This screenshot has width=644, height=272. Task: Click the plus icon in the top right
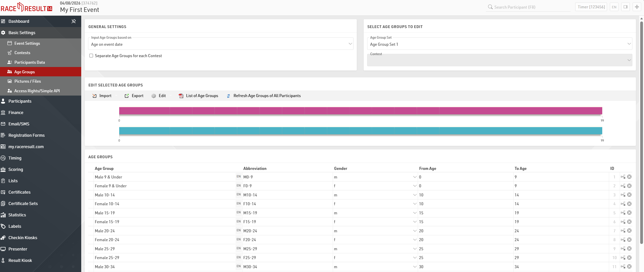(x=637, y=7)
